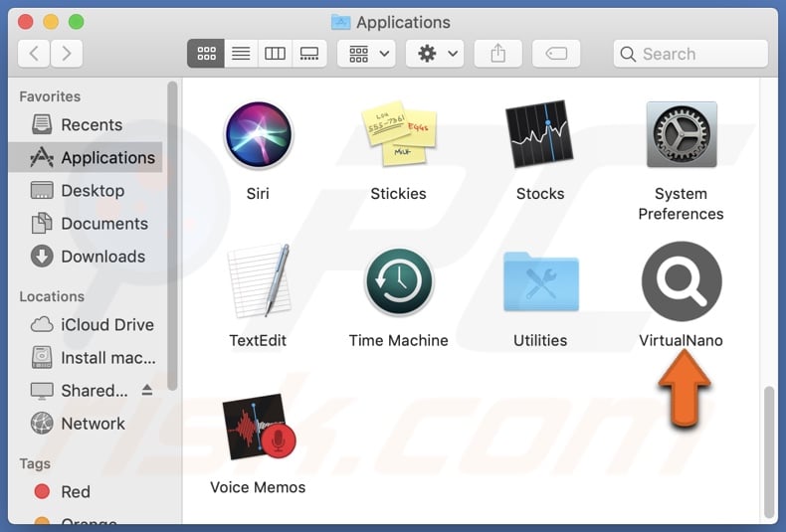Screen dimensions: 786x532
Task: Click the Share toolbar button
Action: pyautogui.click(x=497, y=53)
